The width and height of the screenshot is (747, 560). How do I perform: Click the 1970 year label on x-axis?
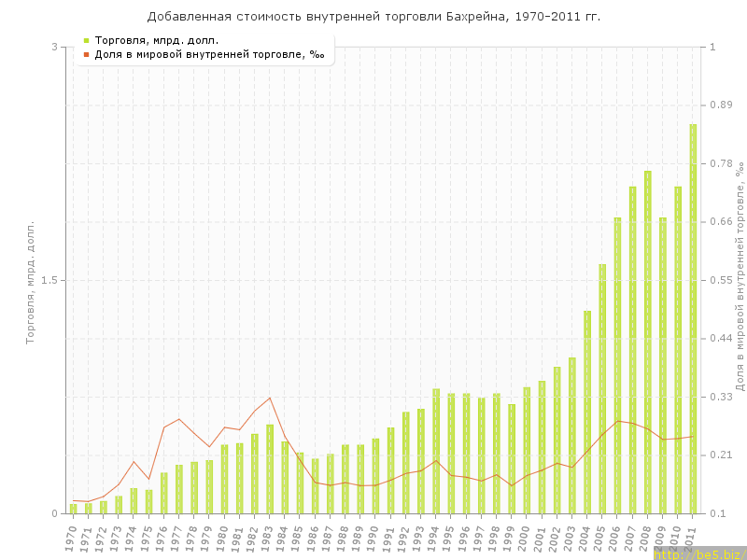(x=71, y=539)
